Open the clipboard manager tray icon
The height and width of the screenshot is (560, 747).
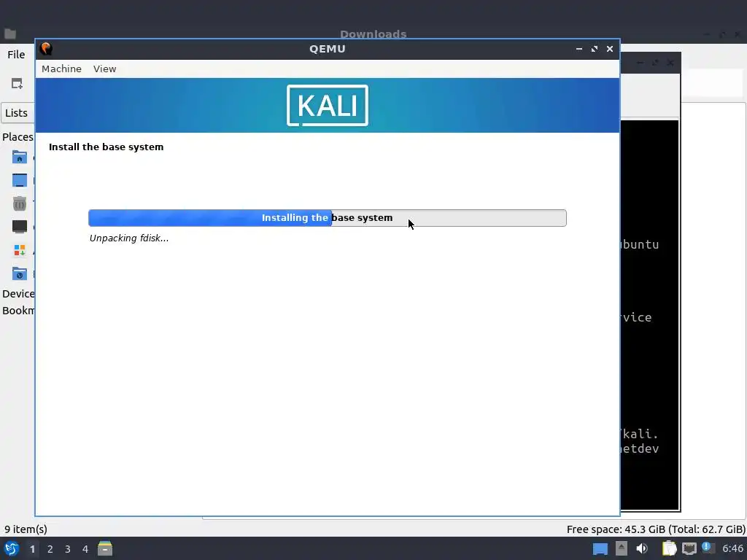coord(669,548)
